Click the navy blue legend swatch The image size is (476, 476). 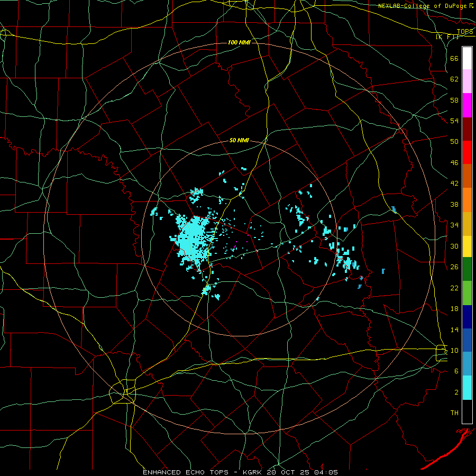pos(467,317)
